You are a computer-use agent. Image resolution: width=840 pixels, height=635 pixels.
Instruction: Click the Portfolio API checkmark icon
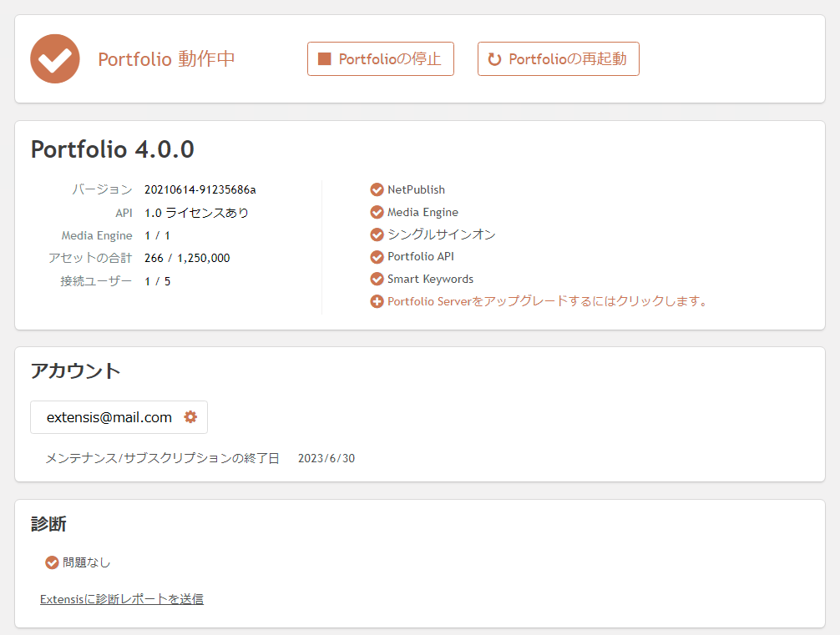click(377, 257)
